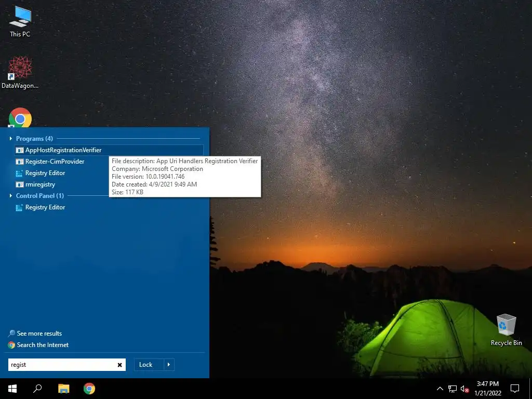Open the network status tray icon
This screenshot has height=399, width=532.
453,389
